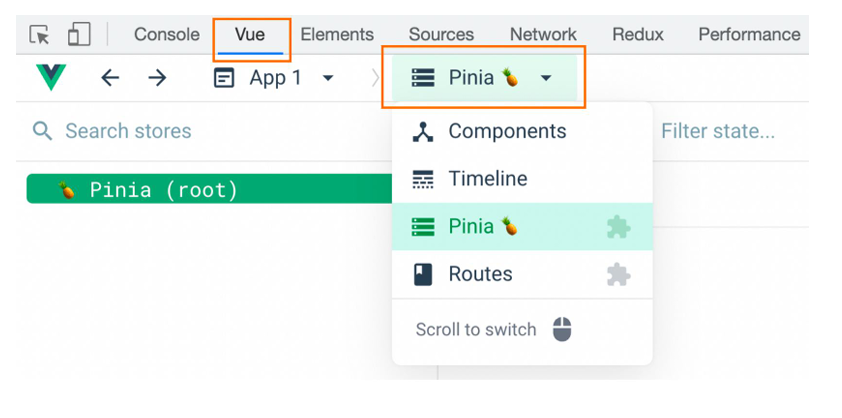Click the Components tree icon in menu
This screenshot has height=418, width=842.
[x=423, y=132]
